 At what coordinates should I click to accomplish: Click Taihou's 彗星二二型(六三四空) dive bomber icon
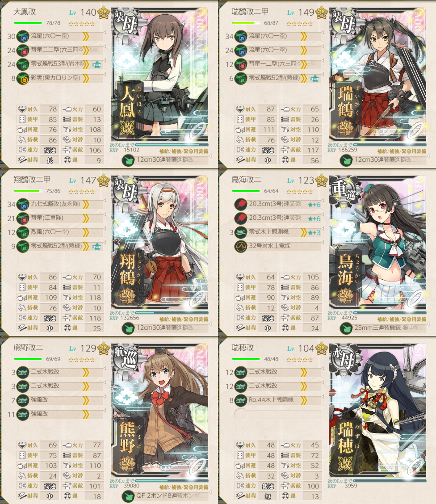[23, 50]
